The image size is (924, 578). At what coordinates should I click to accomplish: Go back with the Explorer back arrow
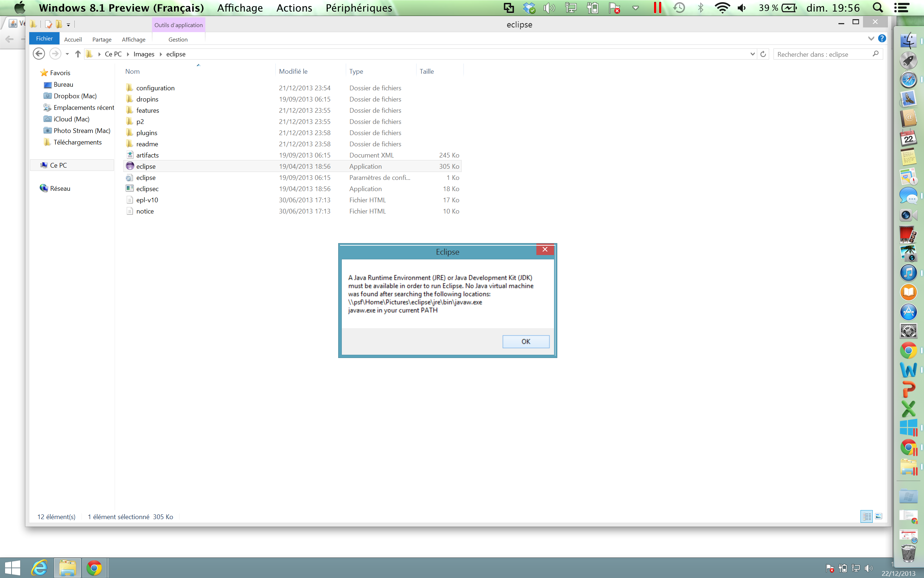coord(39,54)
